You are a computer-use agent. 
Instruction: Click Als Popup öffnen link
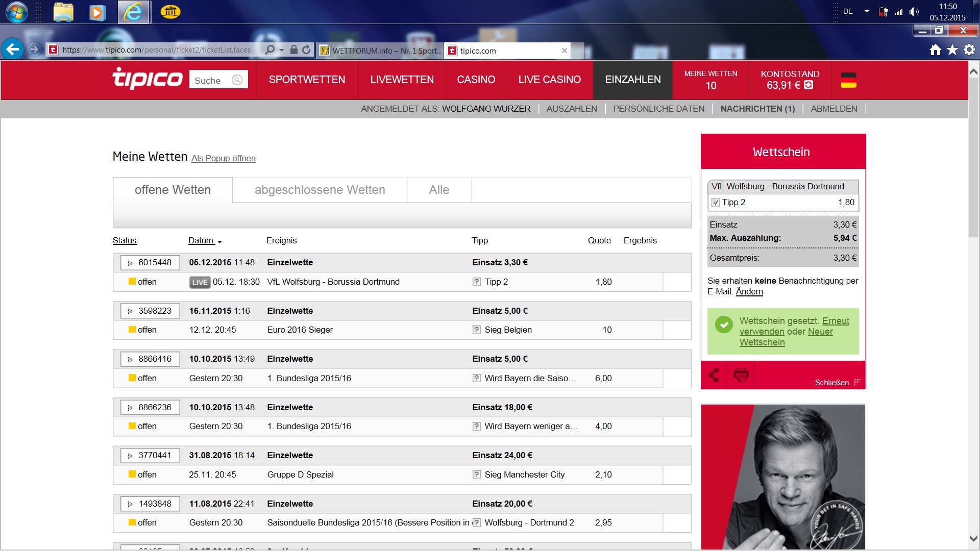224,158
